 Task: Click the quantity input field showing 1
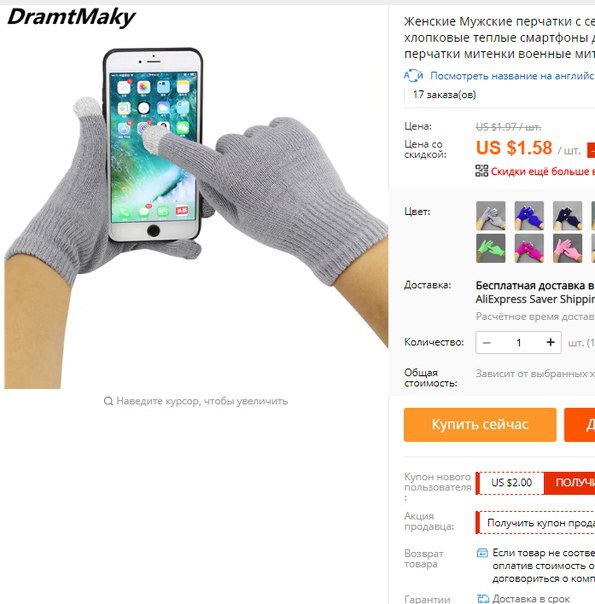(519, 342)
